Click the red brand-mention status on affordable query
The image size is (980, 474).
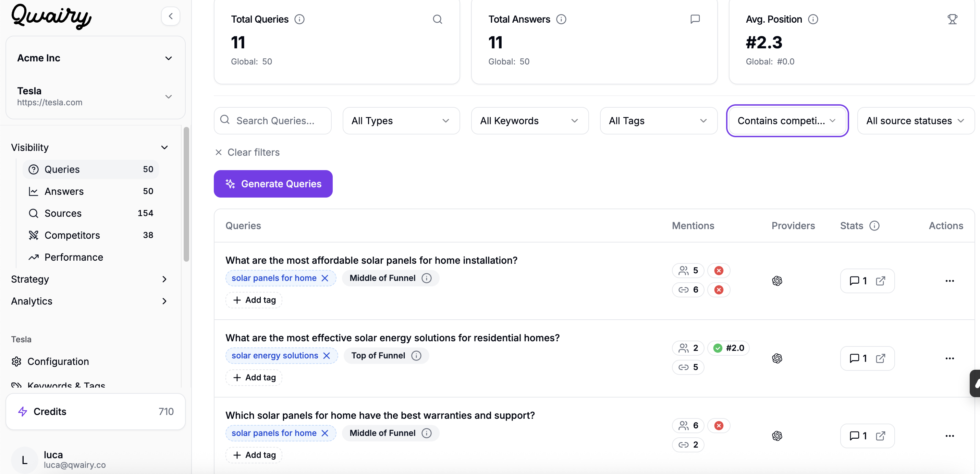[x=718, y=271]
